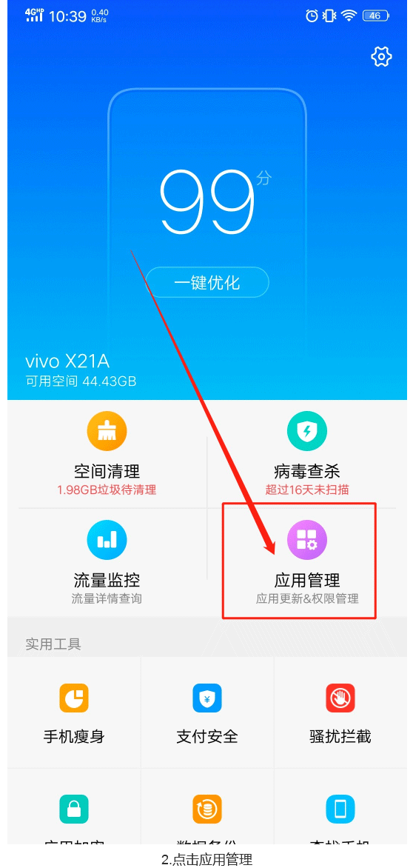Open 骚扰拦截 red hand icon

point(340,698)
